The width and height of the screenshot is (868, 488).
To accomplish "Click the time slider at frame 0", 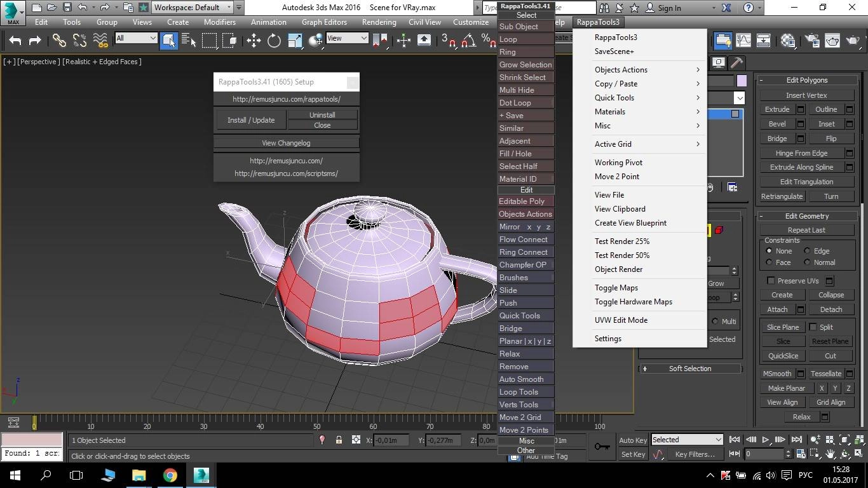I will pyautogui.click(x=34, y=422).
